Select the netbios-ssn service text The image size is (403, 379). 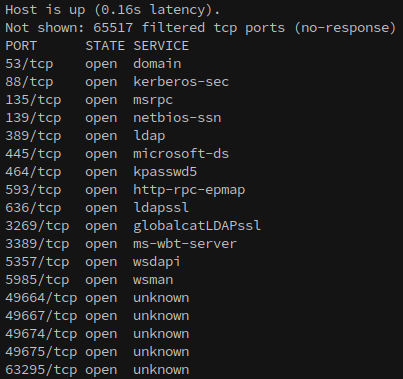(177, 118)
